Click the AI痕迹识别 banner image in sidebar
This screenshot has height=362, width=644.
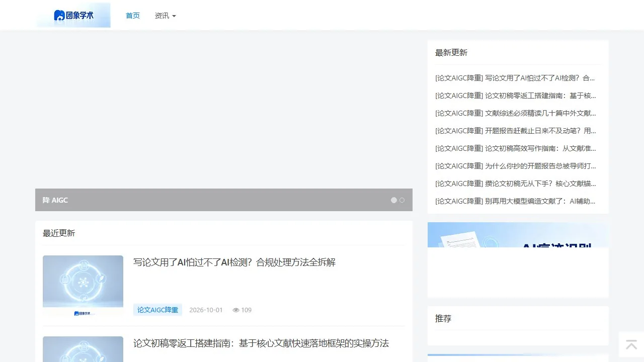click(x=518, y=235)
